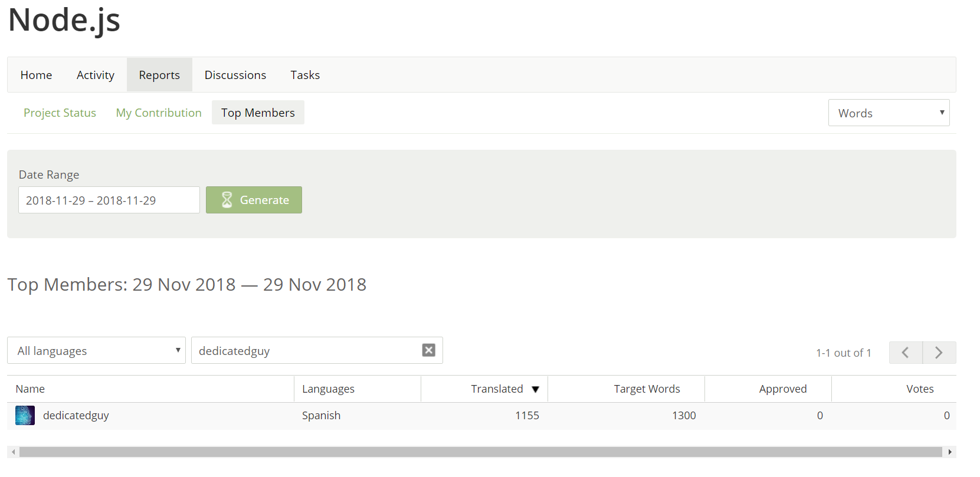Go to the previous page of results
The width and height of the screenshot is (980, 477).
click(906, 353)
